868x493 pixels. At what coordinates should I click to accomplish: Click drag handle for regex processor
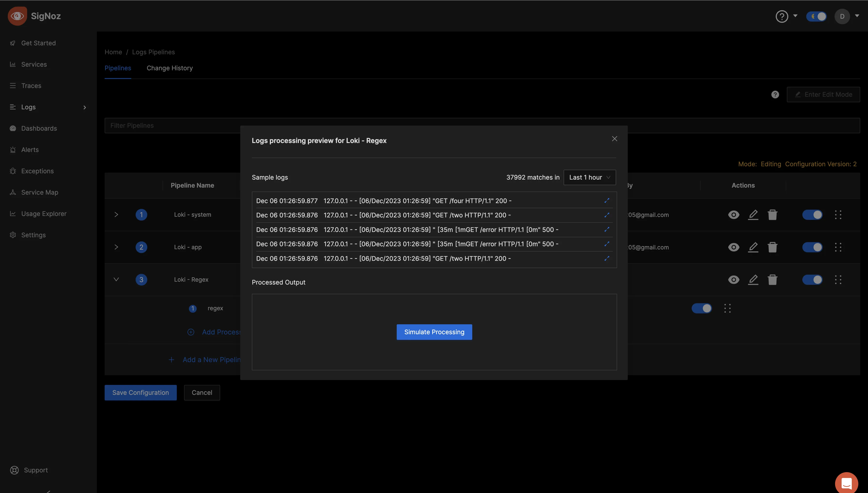pos(727,308)
